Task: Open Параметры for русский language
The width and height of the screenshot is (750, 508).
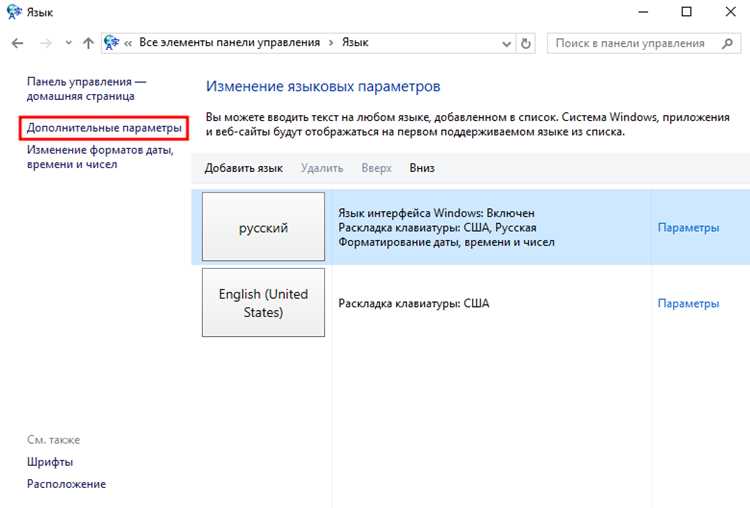Action: tap(688, 228)
